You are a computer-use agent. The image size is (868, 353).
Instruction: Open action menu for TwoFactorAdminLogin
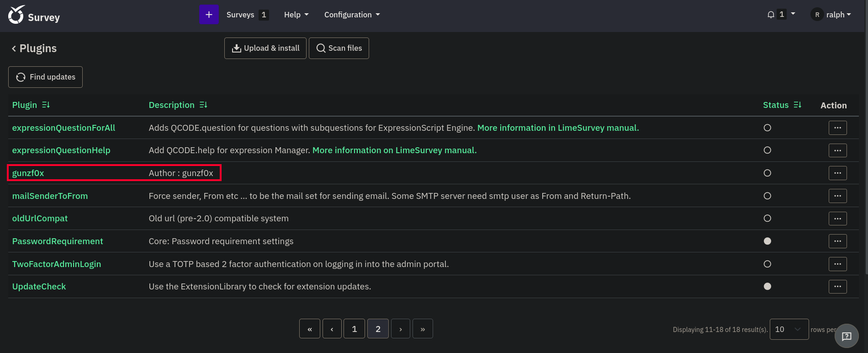pos(837,264)
